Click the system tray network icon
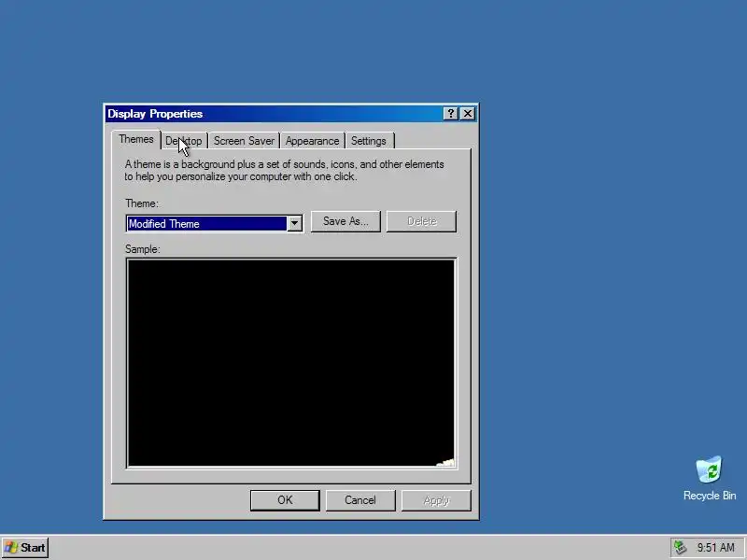747x560 pixels. pyautogui.click(x=680, y=548)
